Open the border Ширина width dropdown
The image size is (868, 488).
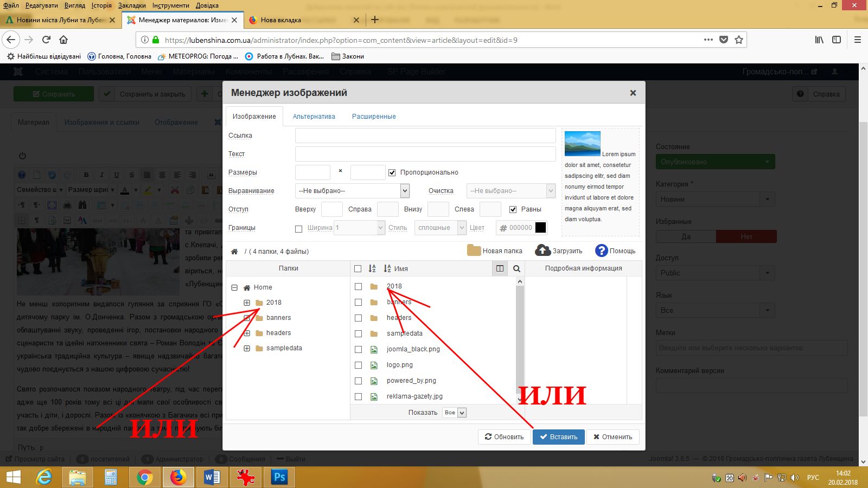click(359, 228)
